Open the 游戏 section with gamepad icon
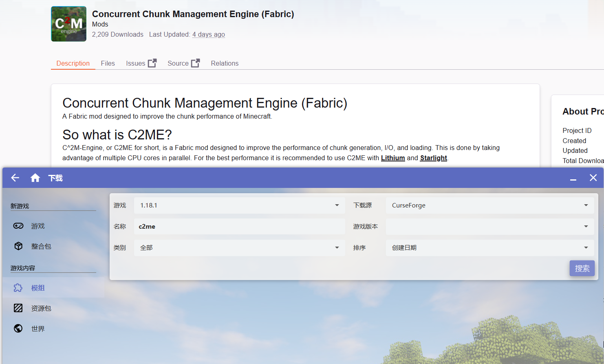Image resolution: width=604 pixels, height=364 pixels. [18, 226]
